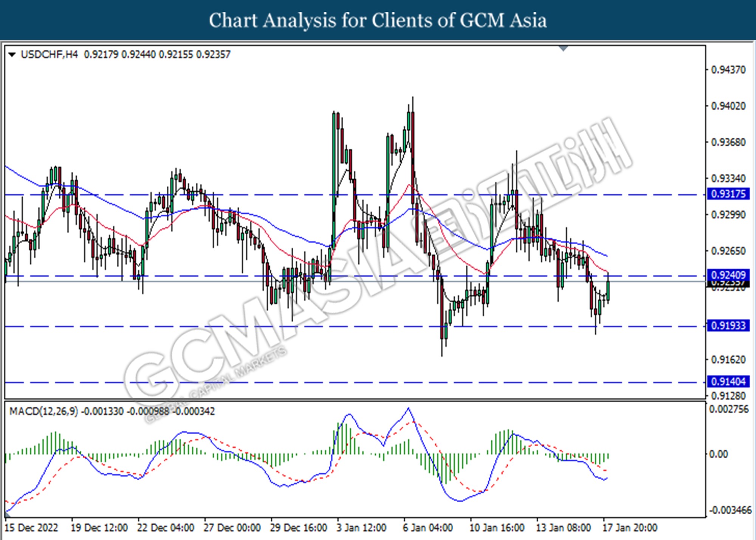Image resolution: width=756 pixels, height=540 pixels.
Task: Click the 6 Jan 04:00 time label
Action: (x=428, y=528)
